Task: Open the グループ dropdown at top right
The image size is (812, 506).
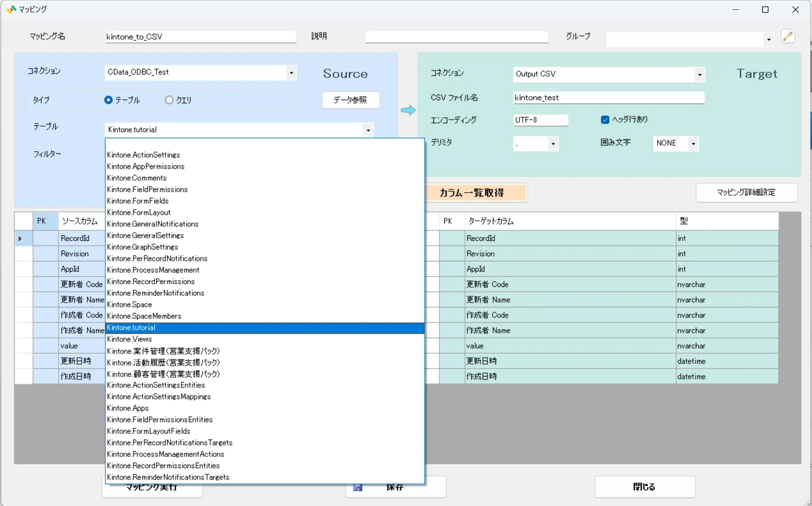Action: (768, 39)
